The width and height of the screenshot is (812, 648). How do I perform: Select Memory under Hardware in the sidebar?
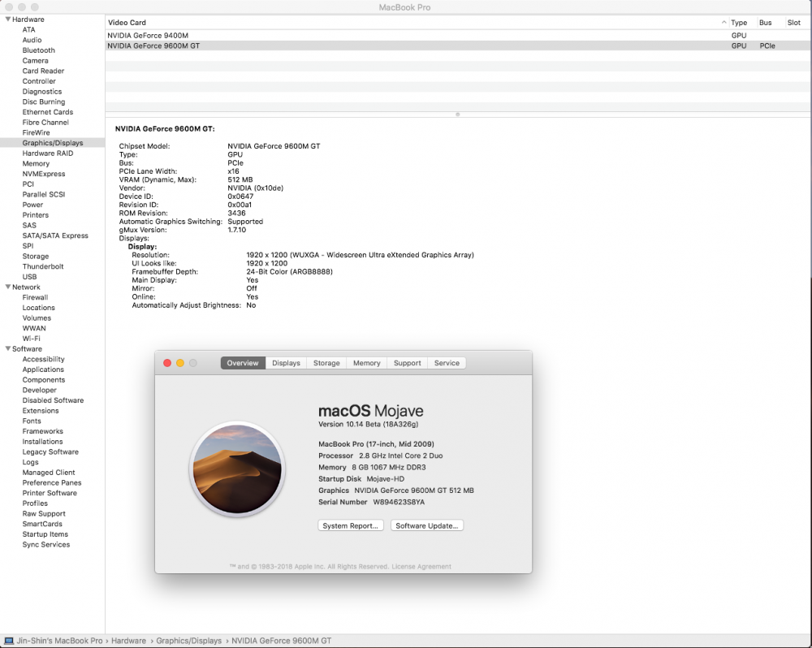(37, 163)
